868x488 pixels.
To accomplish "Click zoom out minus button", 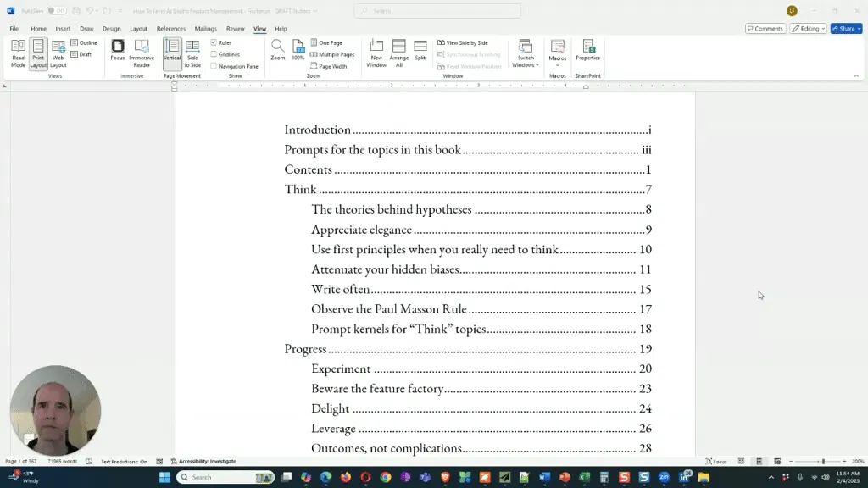I will coord(791,461).
